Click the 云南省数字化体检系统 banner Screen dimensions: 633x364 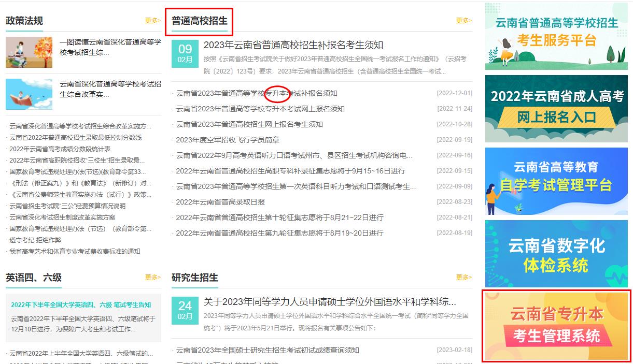pos(556,254)
